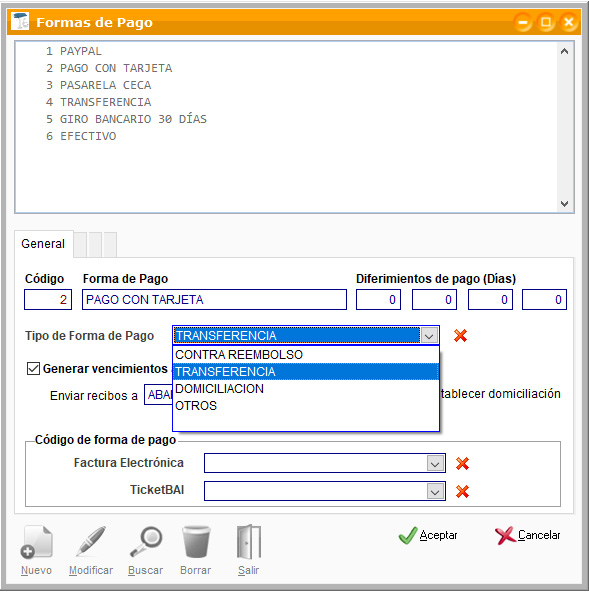Image resolution: width=589 pixels, height=594 pixels.
Task: Collapse the Tipo de Forma de Pago dropdown arrow
Action: 429,336
